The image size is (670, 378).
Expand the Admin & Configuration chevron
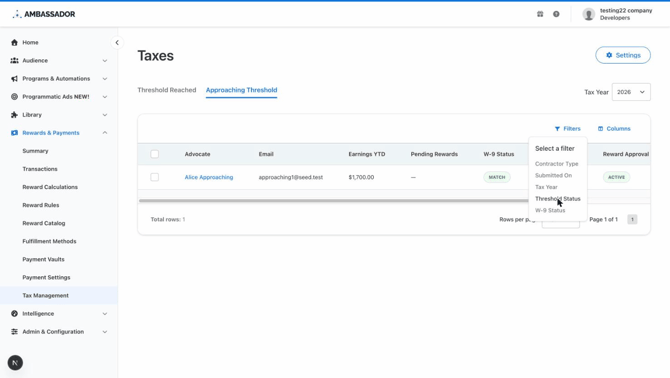[105, 331]
